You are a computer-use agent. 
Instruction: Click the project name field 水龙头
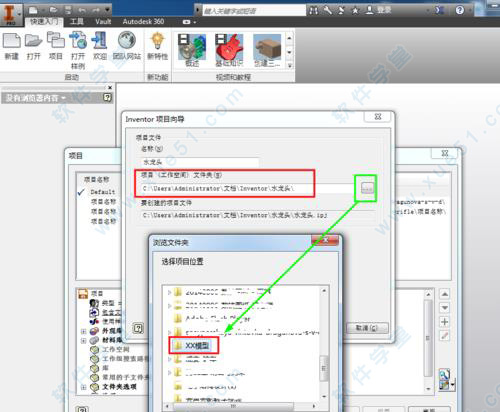tap(200, 162)
